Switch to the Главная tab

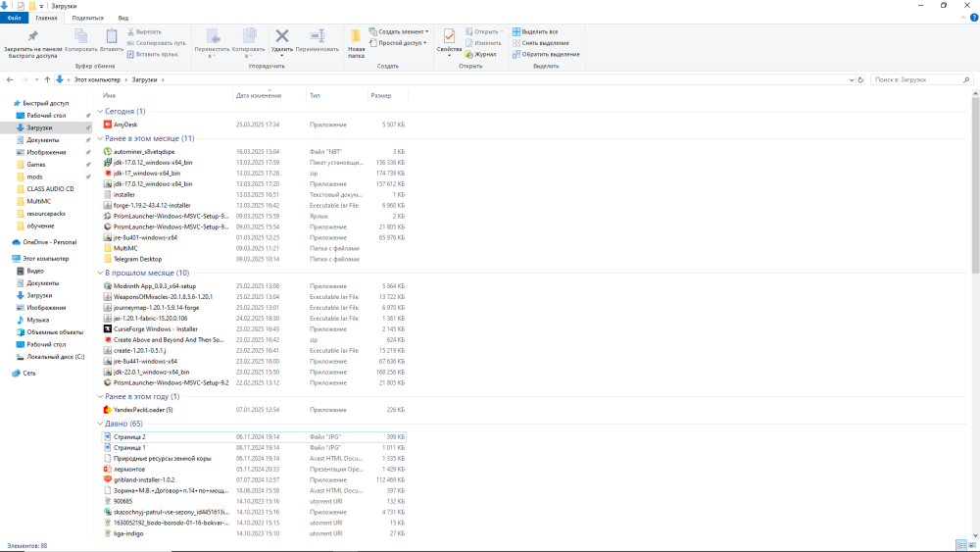point(46,18)
